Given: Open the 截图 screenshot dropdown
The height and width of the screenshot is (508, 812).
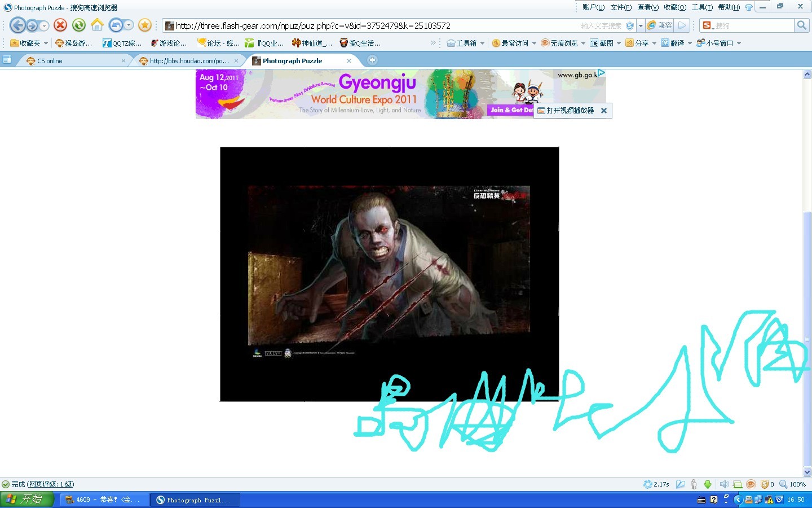Looking at the screenshot, I should 605,43.
